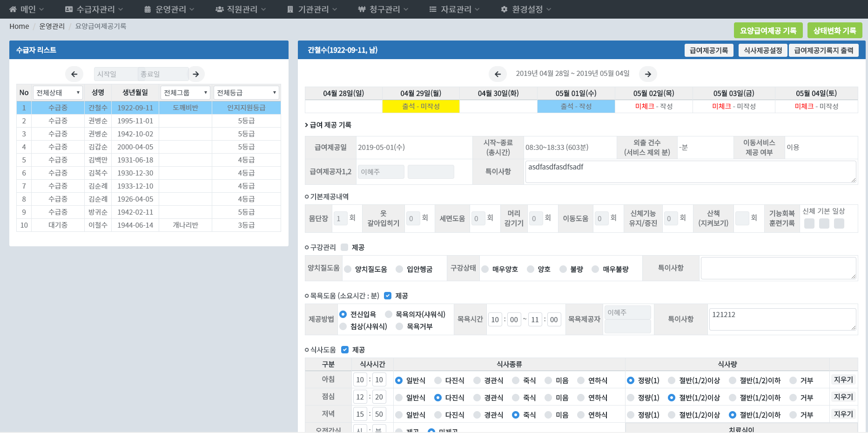Click the people icon for 직원관리
Screen dimensions: 868x433
coord(219,9)
